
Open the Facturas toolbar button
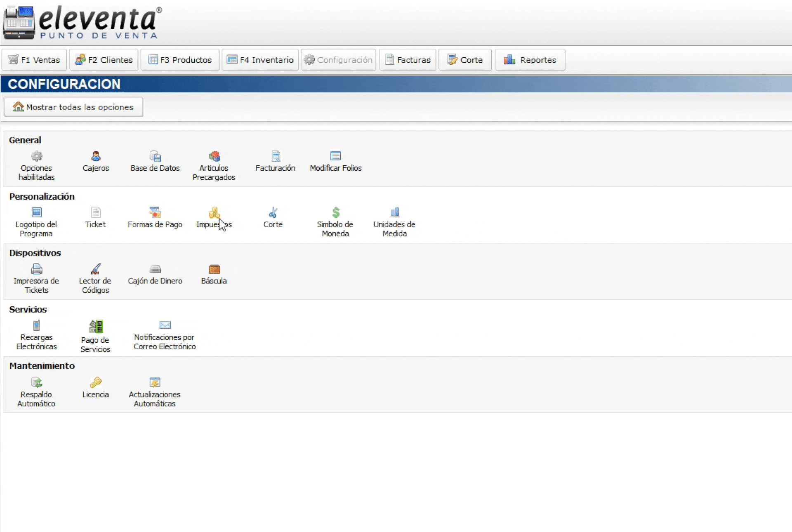(408, 60)
